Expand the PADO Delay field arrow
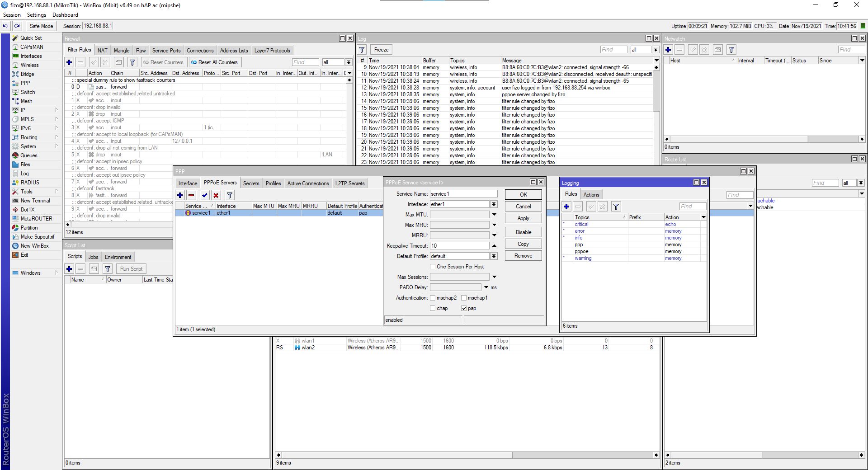868x470 pixels. click(486, 287)
